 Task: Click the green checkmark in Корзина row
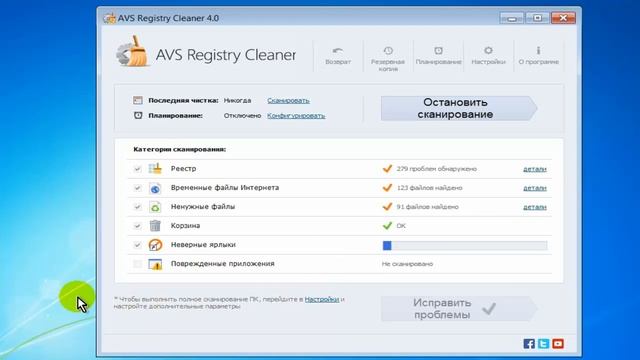pos(387,226)
